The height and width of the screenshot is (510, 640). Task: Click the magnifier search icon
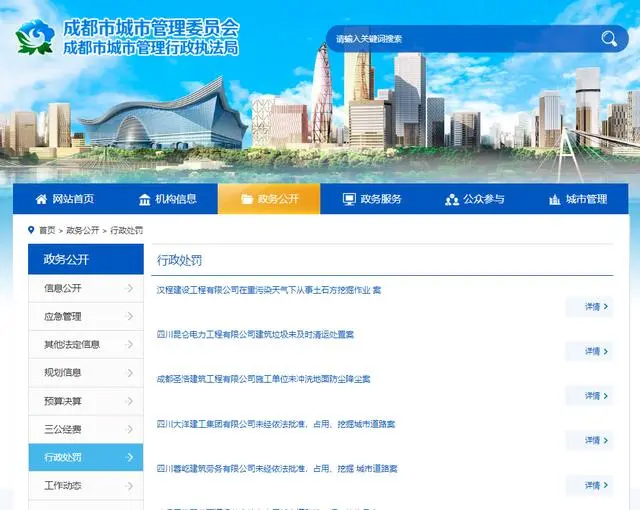[x=609, y=39]
